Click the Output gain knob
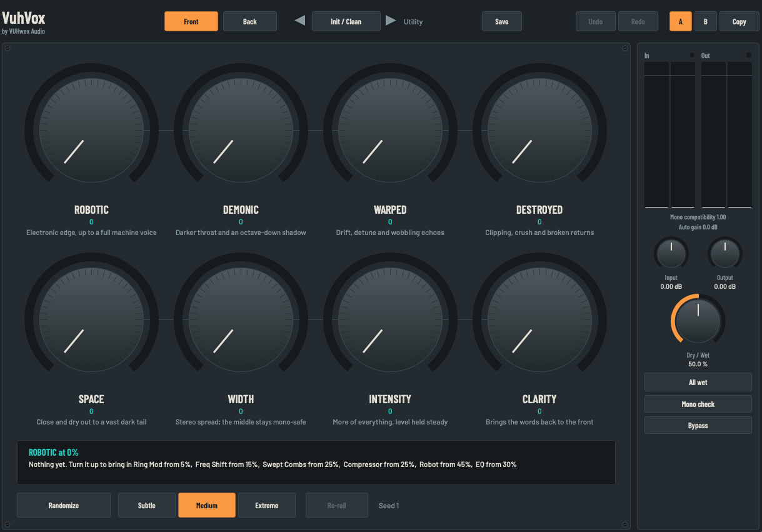The height and width of the screenshot is (532, 762). click(725, 254)
